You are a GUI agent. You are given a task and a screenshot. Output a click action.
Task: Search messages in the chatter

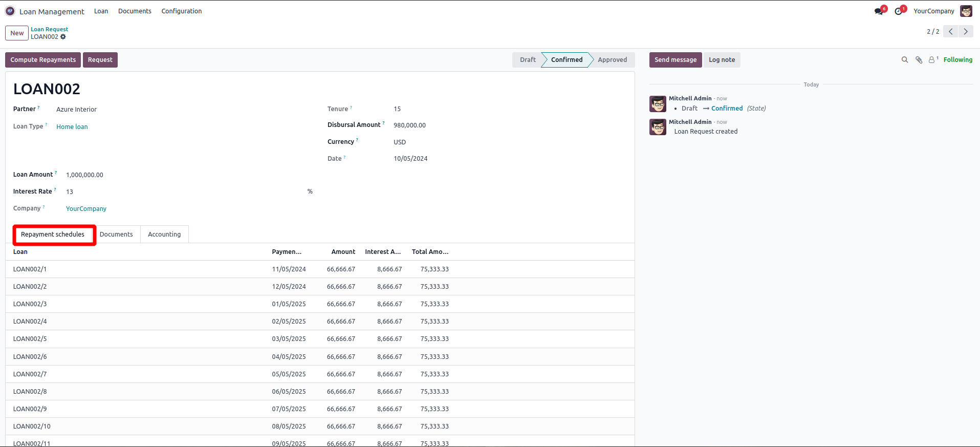pyautogui.click(x=905, y=60)
